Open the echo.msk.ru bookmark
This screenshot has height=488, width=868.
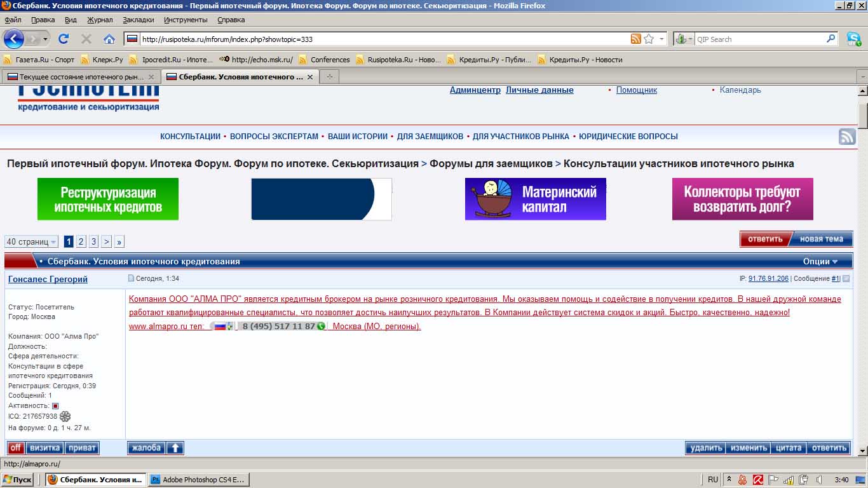pos(256,60)
